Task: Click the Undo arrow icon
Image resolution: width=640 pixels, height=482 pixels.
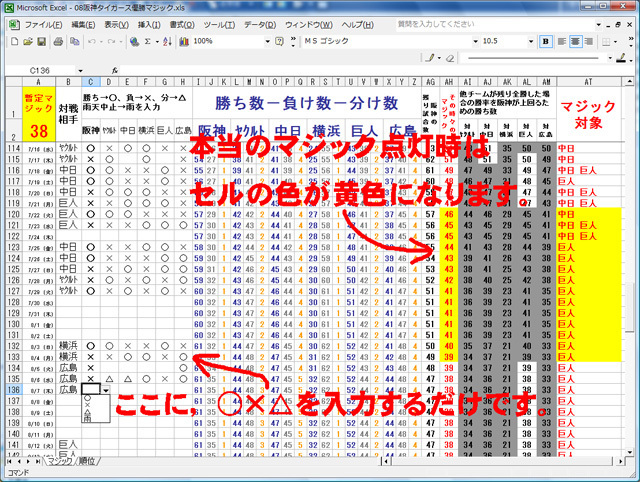Action: [x=91, y=41]
